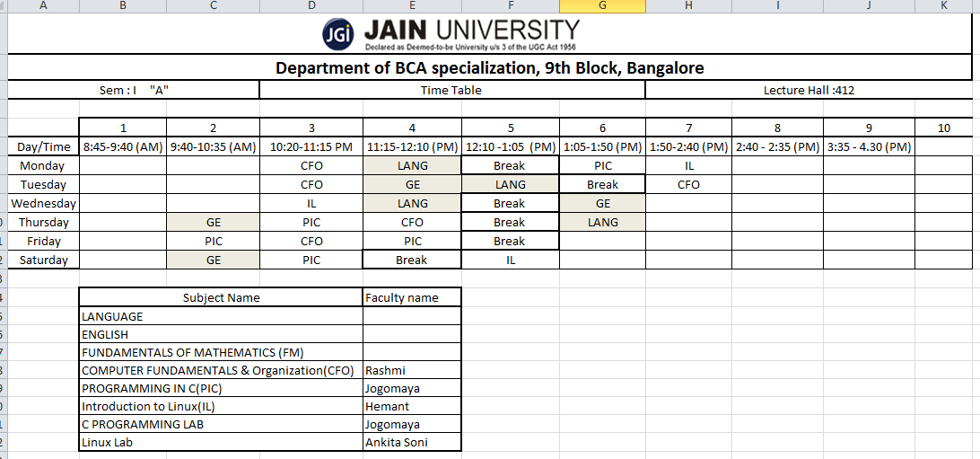Select Saturday's IL cell in period 5
This screenshot has height=459, width=980.
coord(511,260)
